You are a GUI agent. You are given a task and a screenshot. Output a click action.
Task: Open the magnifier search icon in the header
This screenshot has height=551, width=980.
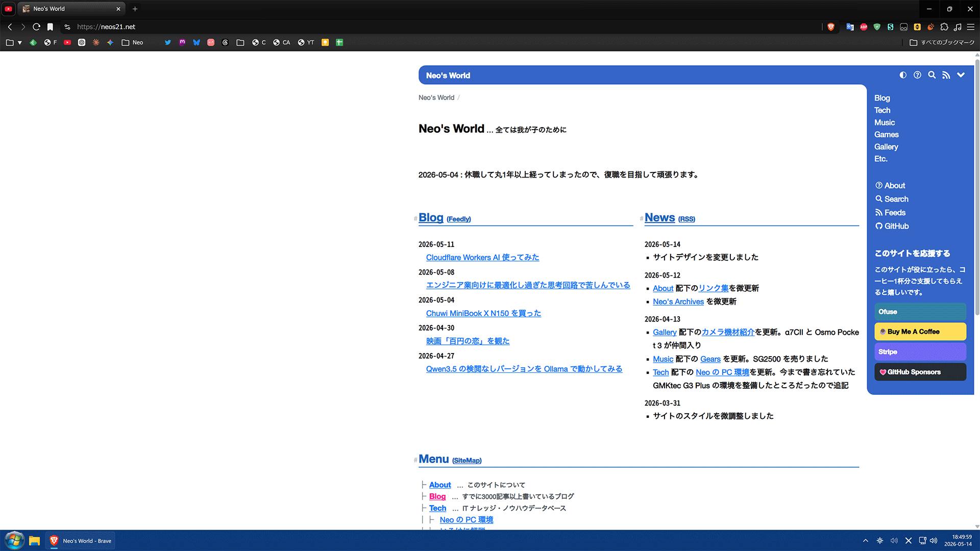pos(932,75)
